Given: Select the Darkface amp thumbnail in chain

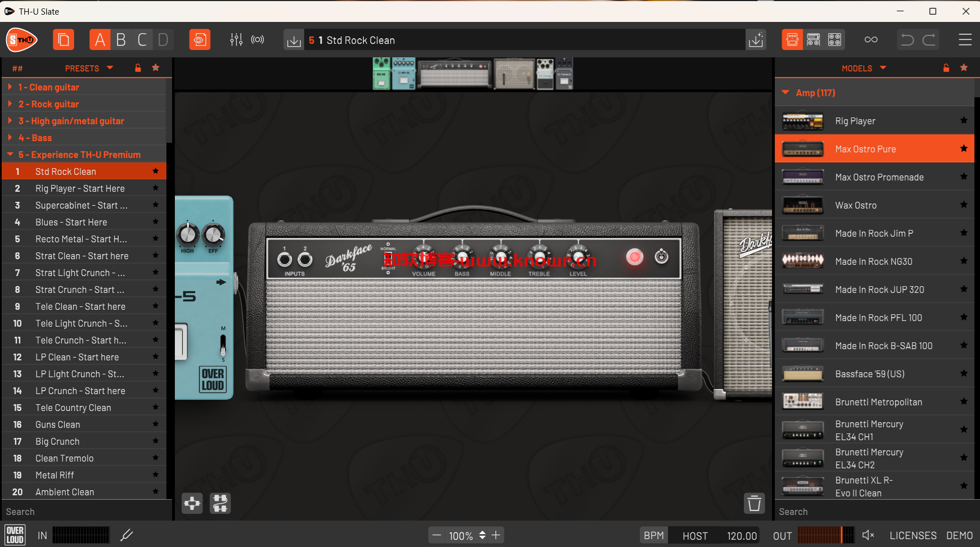Looking at the screenshot, I should tap(454, 74).
